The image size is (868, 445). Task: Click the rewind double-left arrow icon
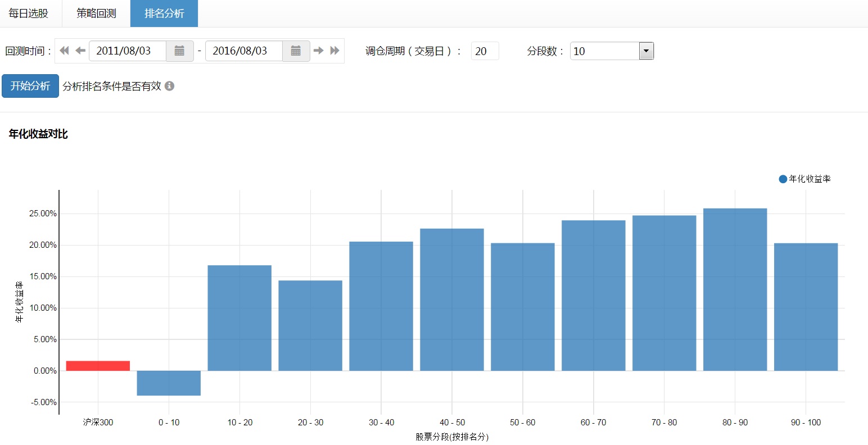64,51
